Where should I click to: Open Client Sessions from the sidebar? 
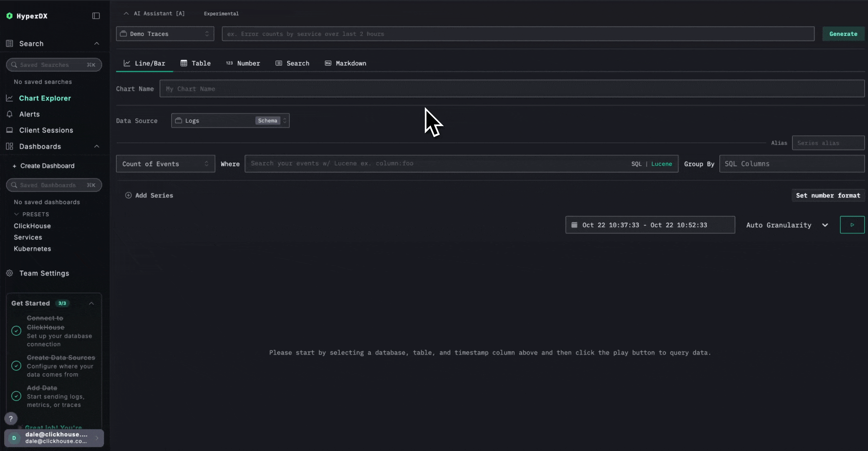(x=46, y=130)
